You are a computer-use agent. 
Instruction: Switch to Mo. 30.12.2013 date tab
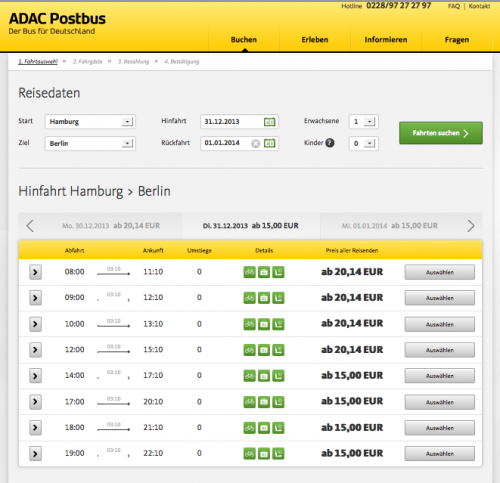tap(111, 226)
